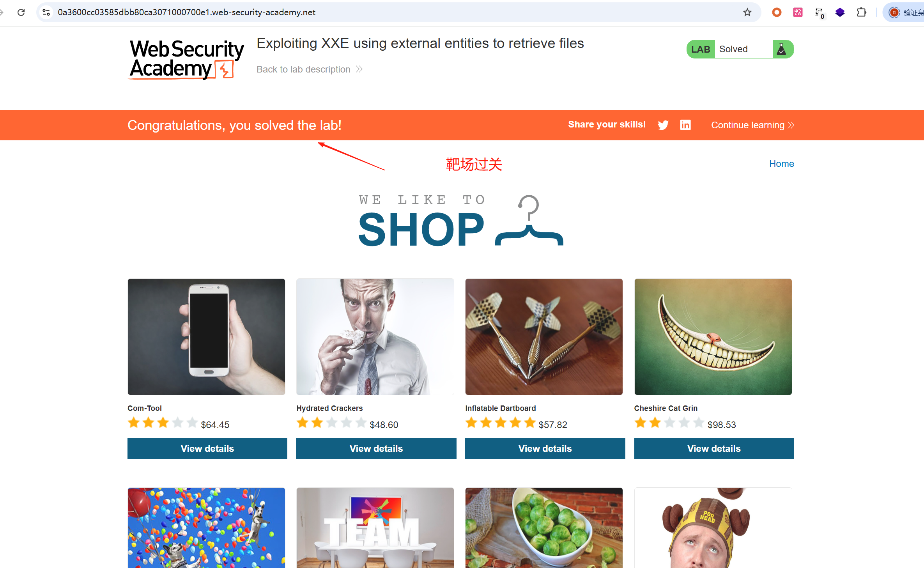Screen dimensions: 924x568
Task: View details for Com-Tool
Action: pyautogui.click(x=207, y=448)
